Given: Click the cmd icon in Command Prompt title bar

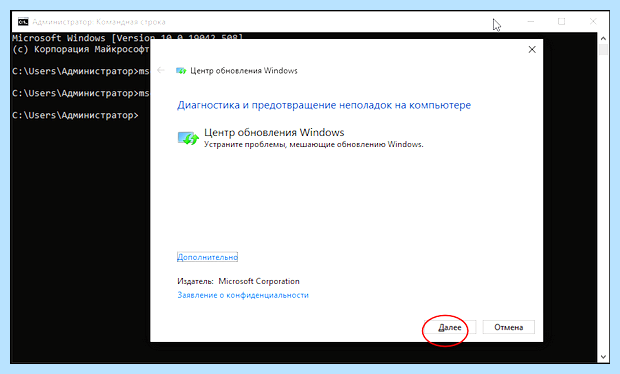Looking at the screenshot, I should click(x=23, y=22).
